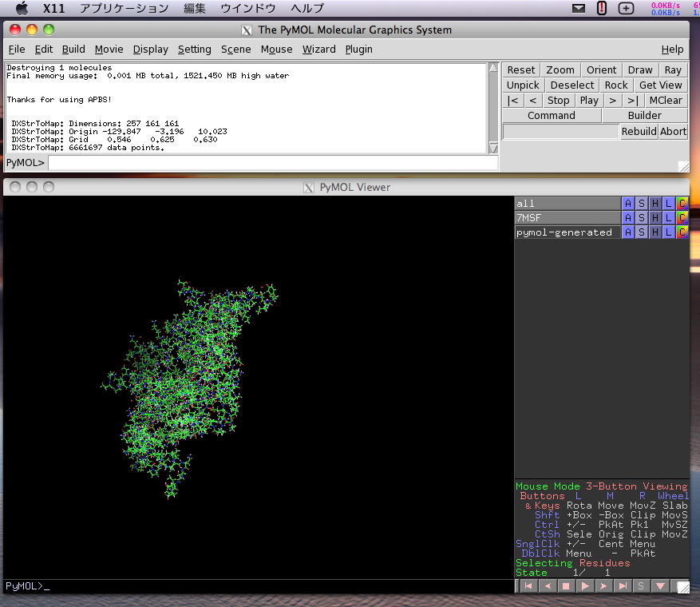This screenshot has height=607, width=700.
Task: Open the ウインドウ menu in the macOS menu bar
Action: (247, 8)
